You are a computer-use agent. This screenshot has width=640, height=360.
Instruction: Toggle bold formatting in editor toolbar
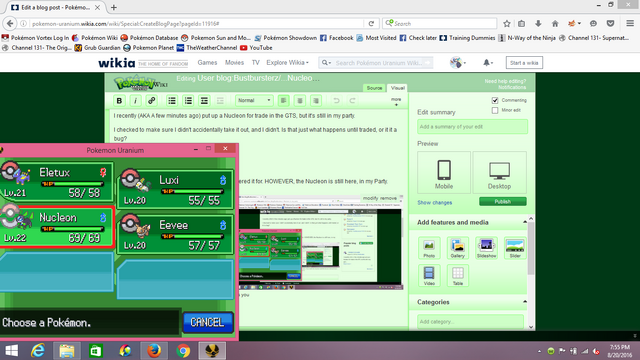119,100
